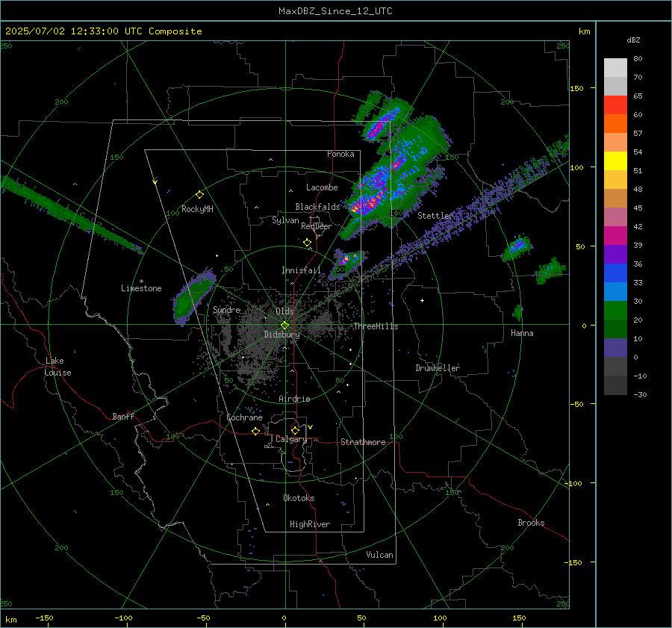
Task: Select the light gray 70-80 dBZ legend swatch
Action: [x=615, y=67]
